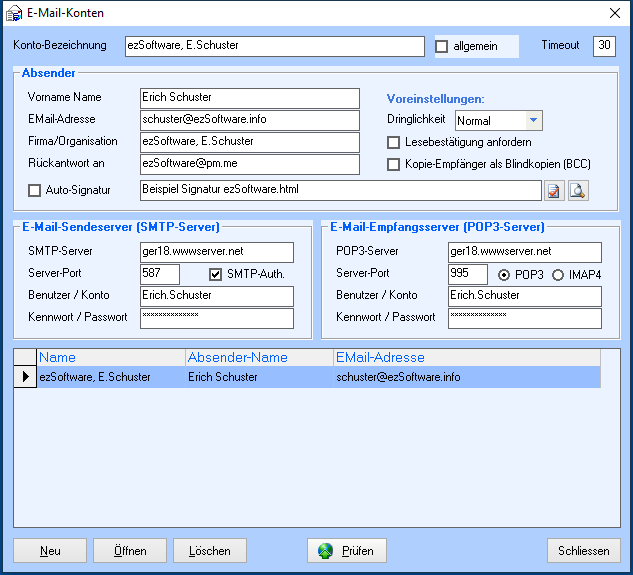Click the Löschen button
This screenshot has height=575, width=633.
pos(210,551)
